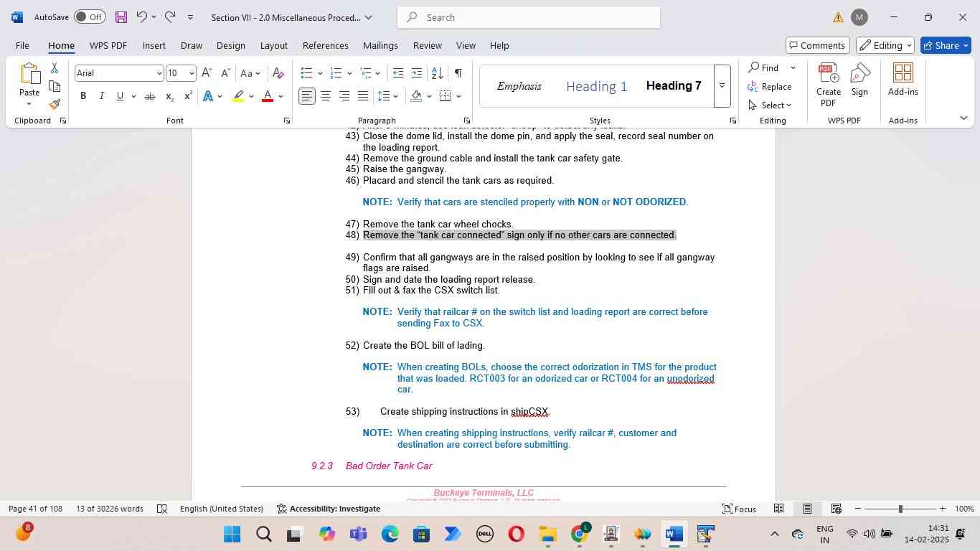This screenshot has width=980, height=551.
Task: Apply subscript formatting
Action: point(169,96)
